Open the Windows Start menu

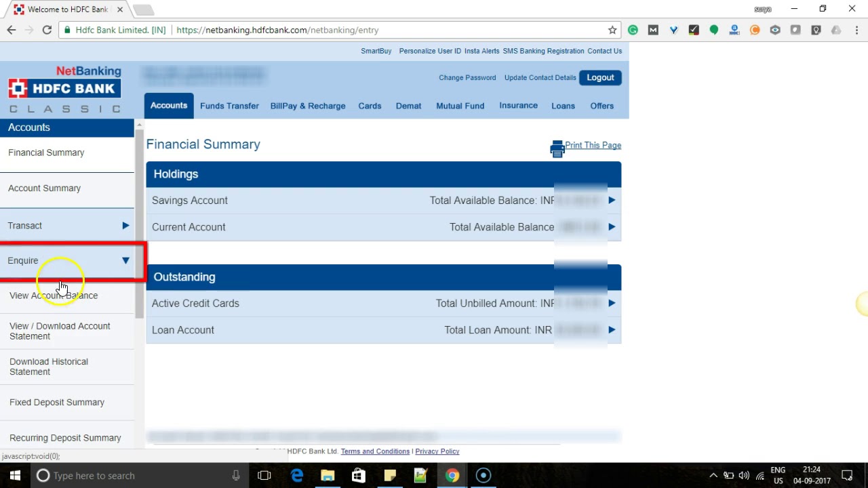15,475
